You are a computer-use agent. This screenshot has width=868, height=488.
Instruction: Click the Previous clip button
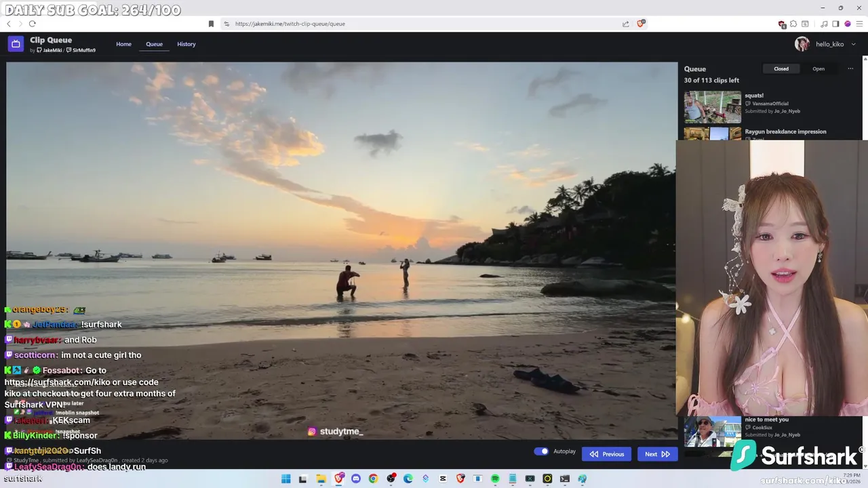[606, 454]
